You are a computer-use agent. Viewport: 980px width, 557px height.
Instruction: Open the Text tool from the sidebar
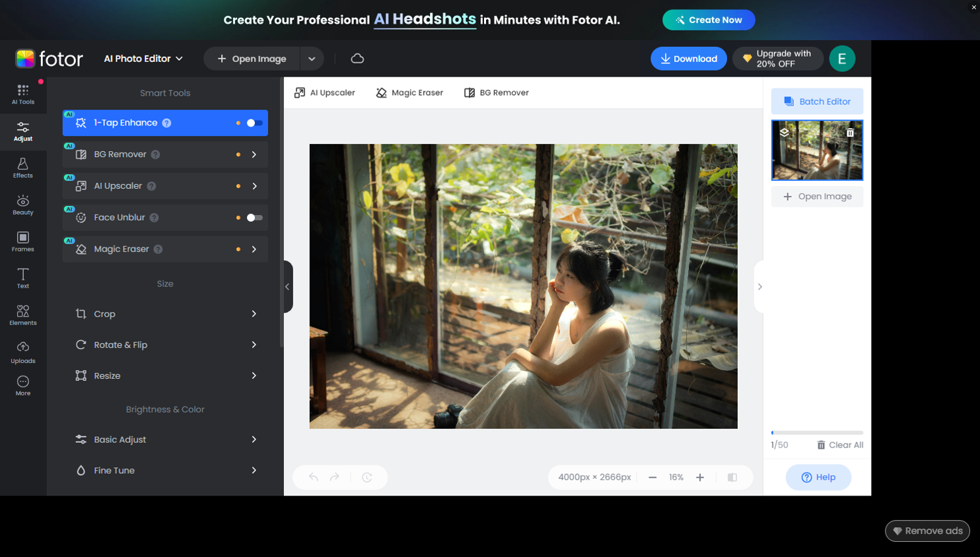pos(22,280)
